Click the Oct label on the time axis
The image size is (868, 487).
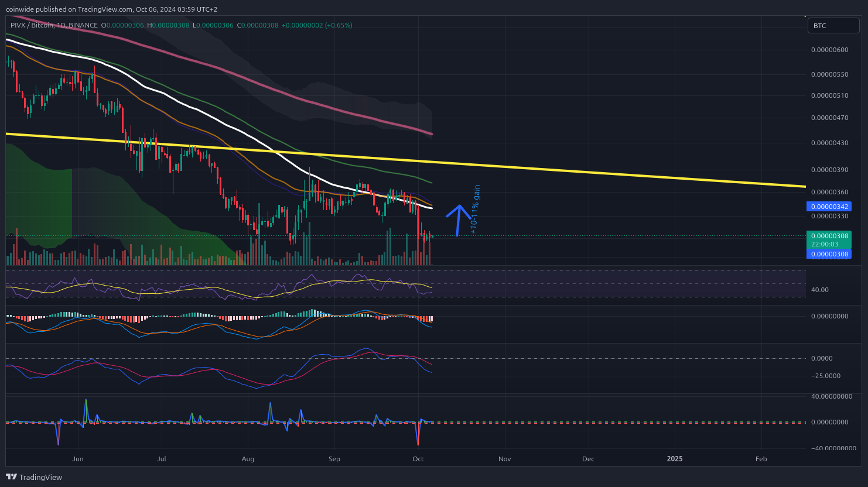[x=418, y=459]
